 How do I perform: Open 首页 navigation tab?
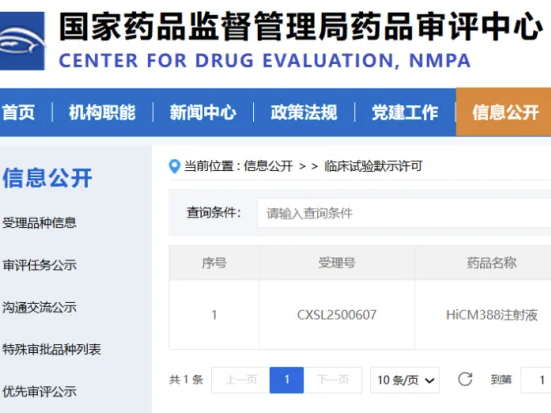click(18, 112)
